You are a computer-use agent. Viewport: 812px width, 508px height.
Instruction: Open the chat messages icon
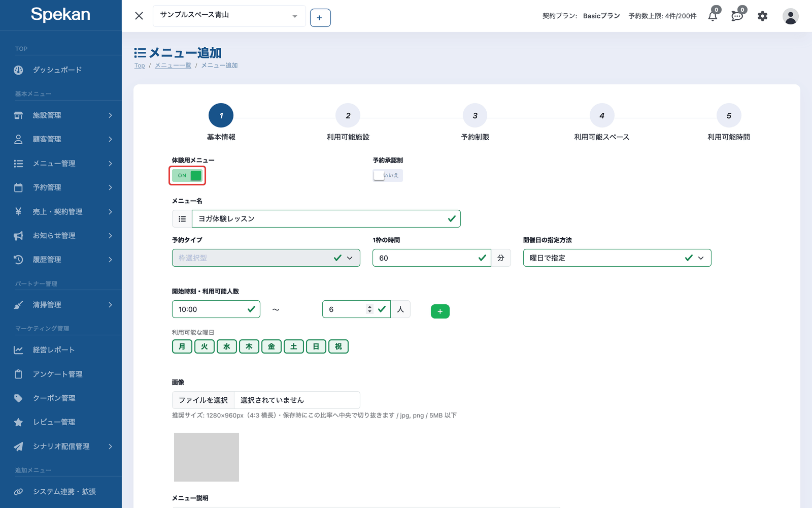pos(737,16)
